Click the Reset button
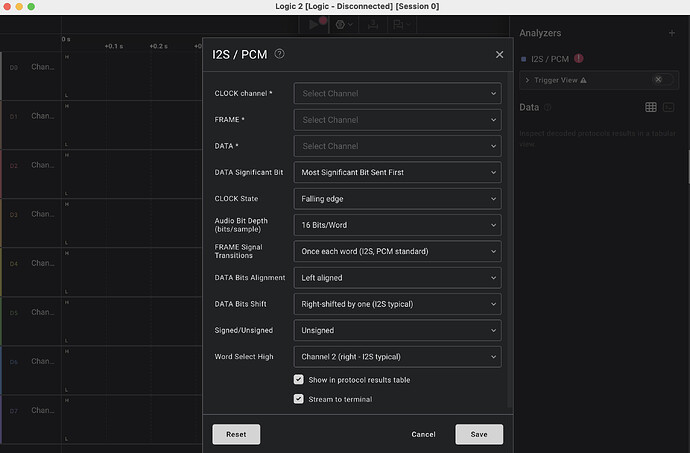This screenshot has width=690, height=453. click(x=236, y=434)
